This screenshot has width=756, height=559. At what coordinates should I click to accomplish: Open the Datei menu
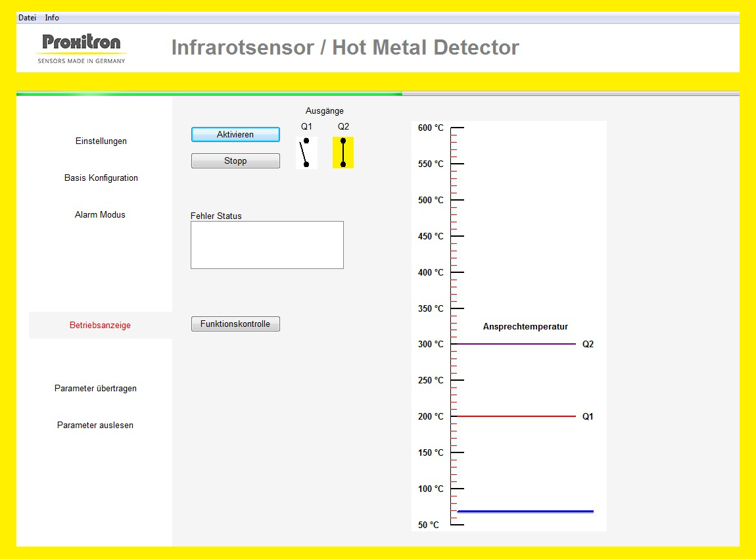tap(27, 18)
